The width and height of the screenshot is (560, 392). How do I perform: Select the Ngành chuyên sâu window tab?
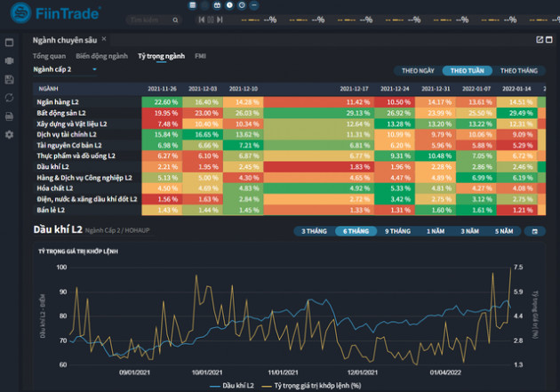click(x=65, y=40)
